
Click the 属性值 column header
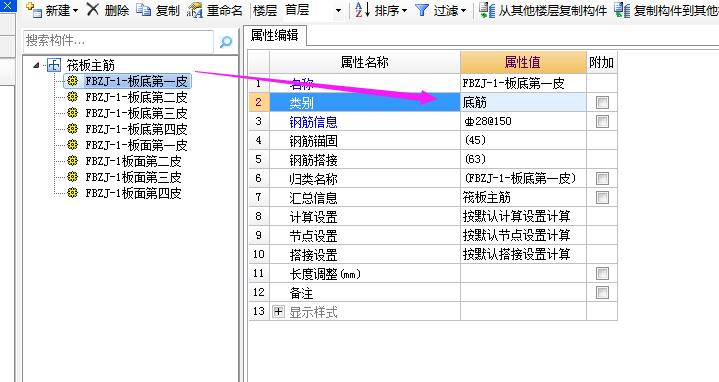(x=523, y=62)
